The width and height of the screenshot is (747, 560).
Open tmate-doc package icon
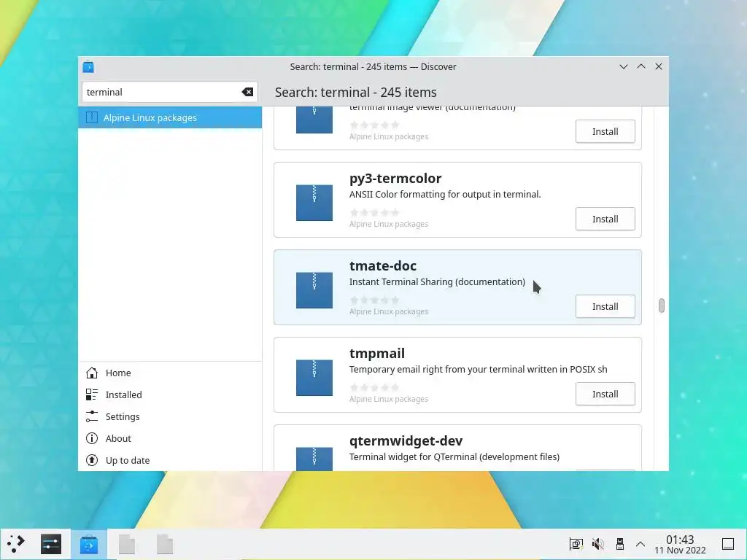coord(314,290)
